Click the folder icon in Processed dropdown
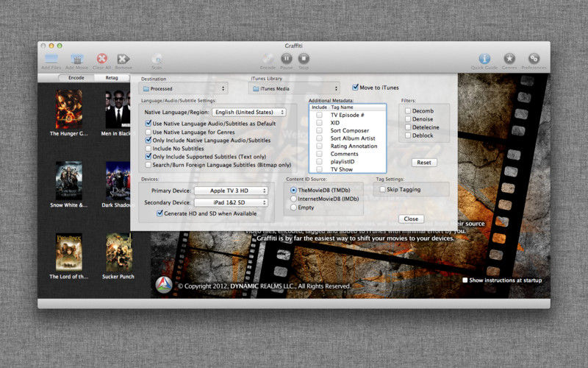The image size is (588, 368). (146, 88)
